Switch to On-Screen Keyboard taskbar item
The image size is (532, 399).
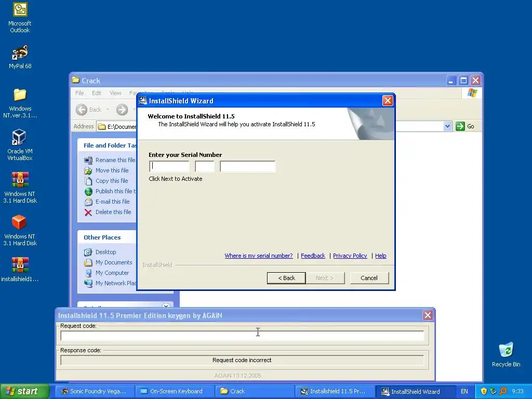pos(175,391)
